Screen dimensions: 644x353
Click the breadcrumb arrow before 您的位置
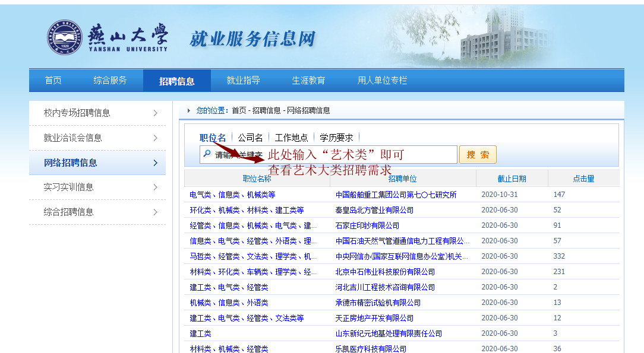(x=189, y=110)
